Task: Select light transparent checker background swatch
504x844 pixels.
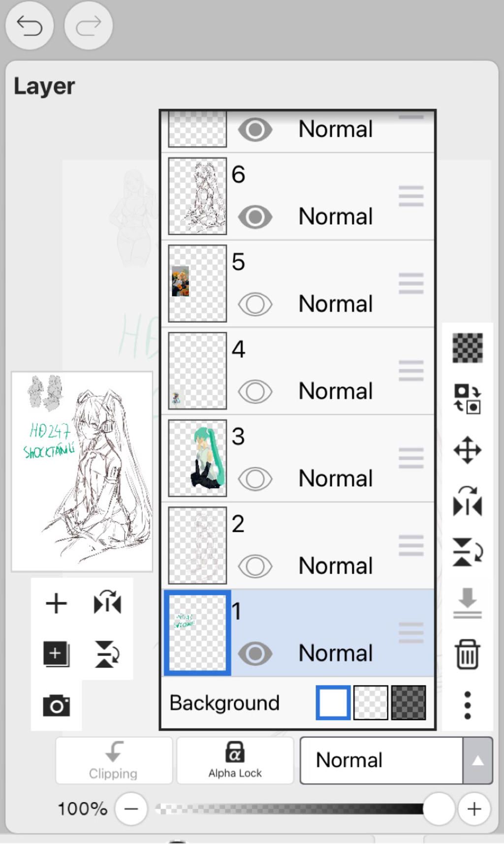Action: pyautogui.click(x=371, y=702)
